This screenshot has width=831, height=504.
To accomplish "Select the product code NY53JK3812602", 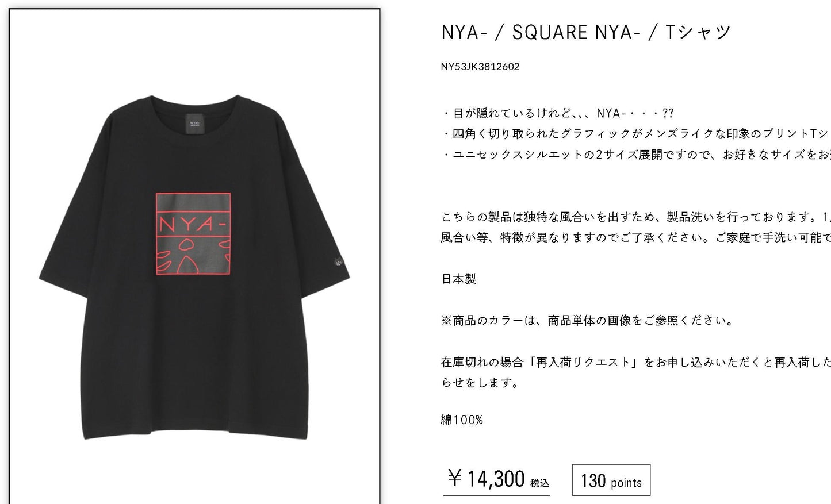I will coord(480,67).
